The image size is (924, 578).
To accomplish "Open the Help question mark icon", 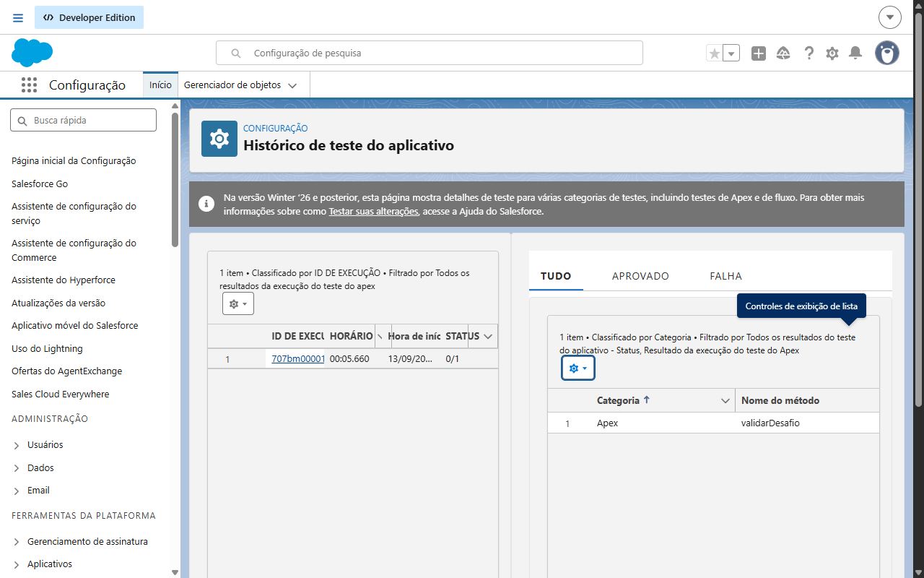I will click(809, 53).
